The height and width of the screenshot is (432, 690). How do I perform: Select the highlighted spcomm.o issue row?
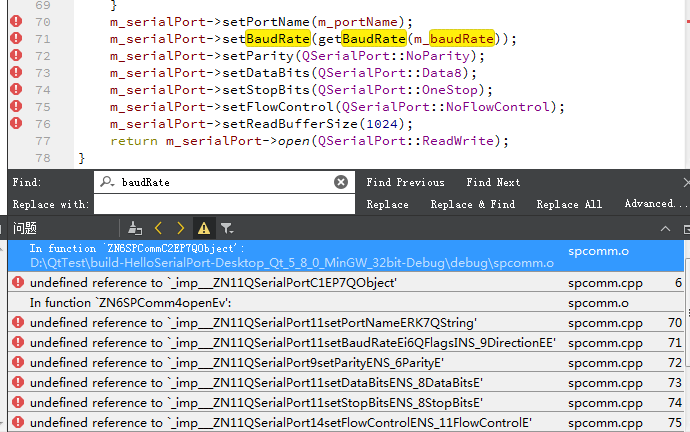coord(345,256)
